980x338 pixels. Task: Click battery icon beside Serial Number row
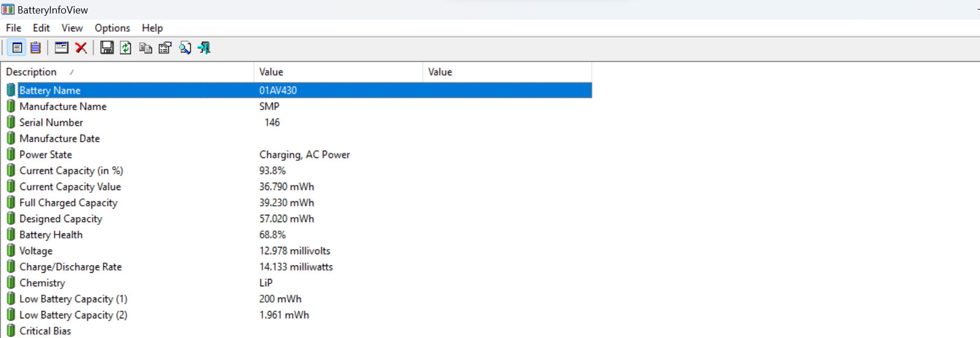click(11, 122)
